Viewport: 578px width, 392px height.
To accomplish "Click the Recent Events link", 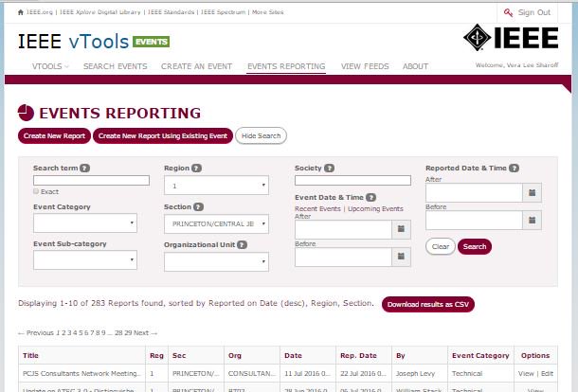I will pos(317,209).
